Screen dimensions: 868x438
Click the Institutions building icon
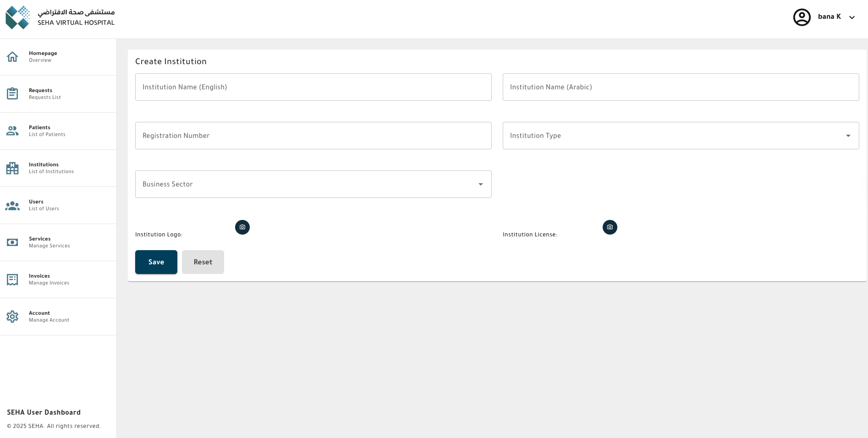pyautogui.click(x=12, y=168)
